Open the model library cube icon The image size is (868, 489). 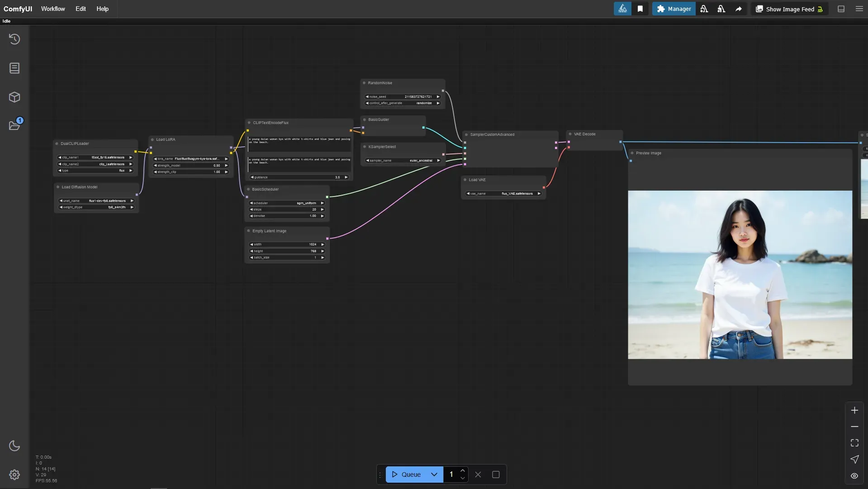pos(14,97)
